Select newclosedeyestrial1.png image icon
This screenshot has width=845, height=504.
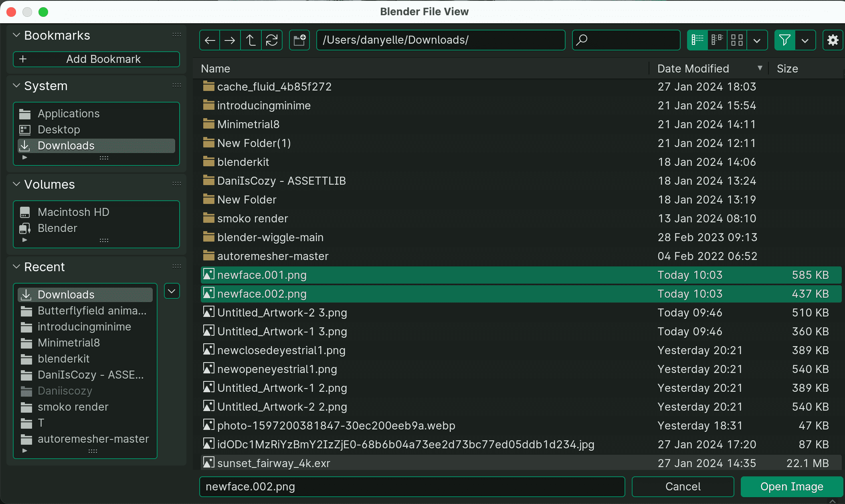(208, 350)
